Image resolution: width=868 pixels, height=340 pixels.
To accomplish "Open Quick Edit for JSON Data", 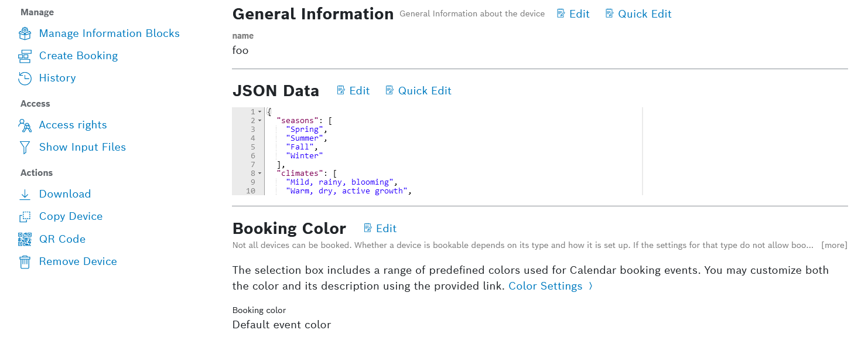I will click(418, 90).
